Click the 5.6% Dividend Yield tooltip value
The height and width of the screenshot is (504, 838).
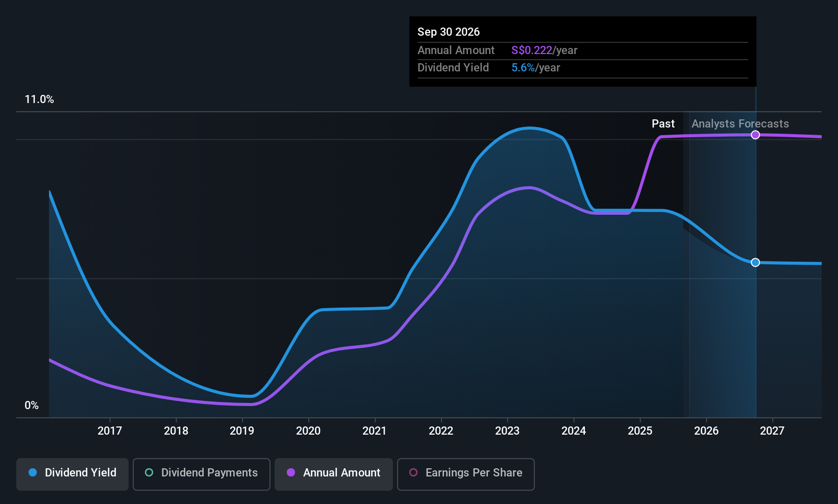click(523, 67)
